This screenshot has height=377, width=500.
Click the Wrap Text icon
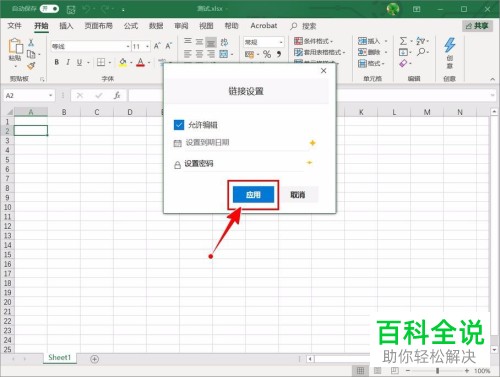[x=224, y=42]
